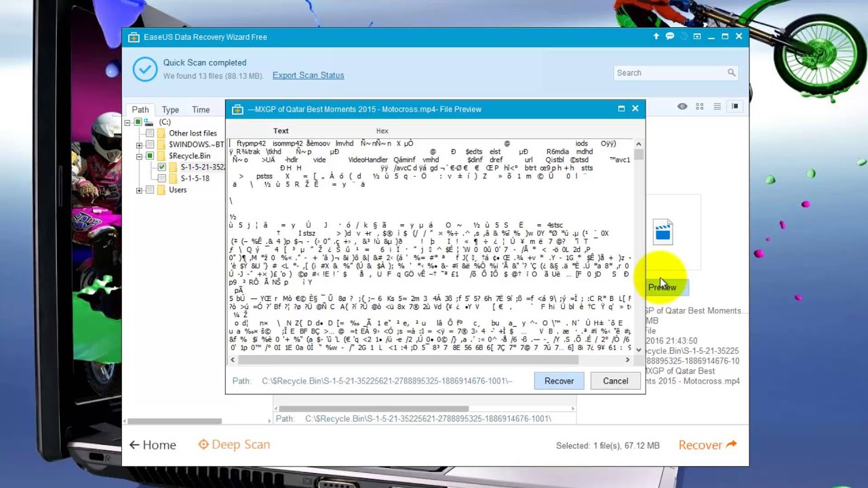Click preview horizontal scrollbar left arrow
The height and width of the screenshot is (488, 868).
click(x=233, y=360)
